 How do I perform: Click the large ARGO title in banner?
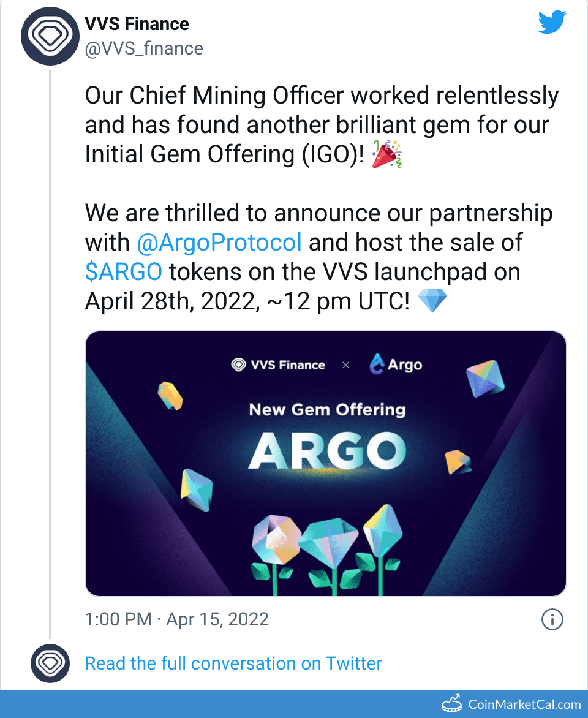pos(326,451)
